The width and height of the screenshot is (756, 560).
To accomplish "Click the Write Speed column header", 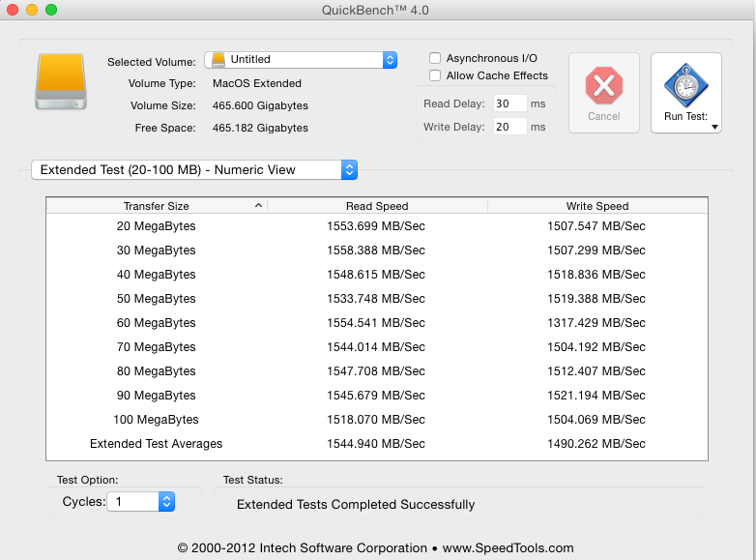I will (597, 206).
